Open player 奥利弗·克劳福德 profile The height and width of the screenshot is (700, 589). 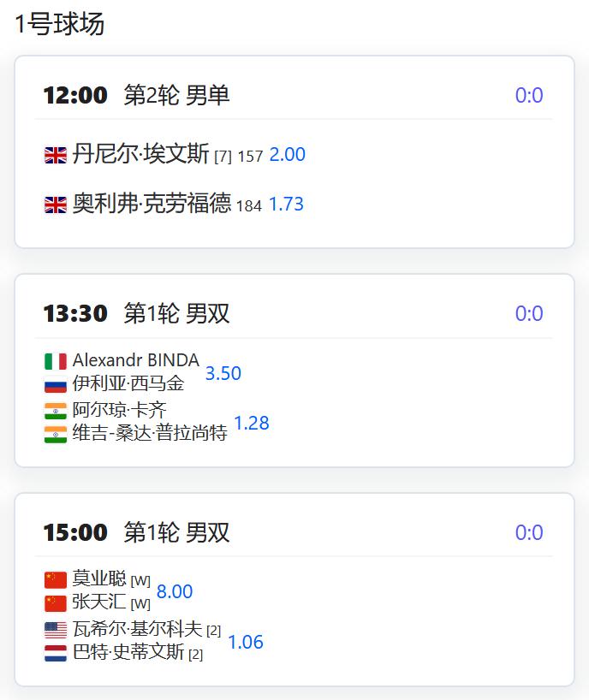[152, 203]
